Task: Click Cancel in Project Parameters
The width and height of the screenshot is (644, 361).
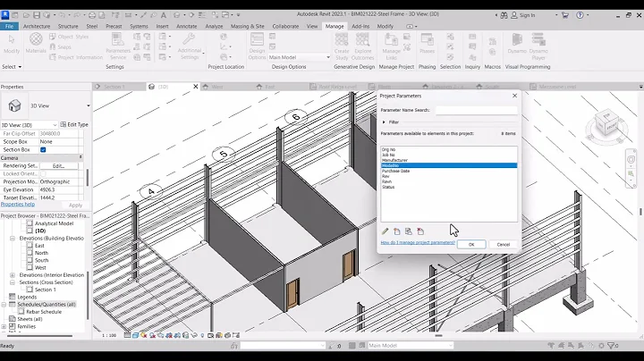Action: click(503, 245)
